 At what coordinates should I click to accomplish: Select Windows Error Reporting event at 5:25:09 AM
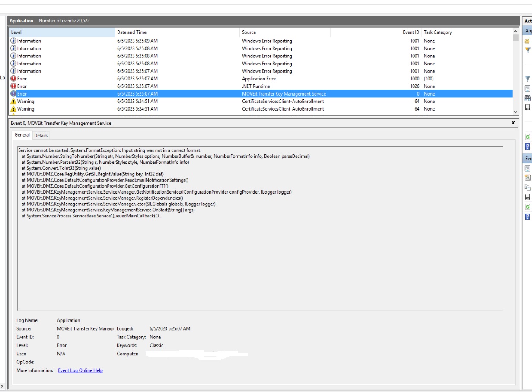tap(261, 41)
